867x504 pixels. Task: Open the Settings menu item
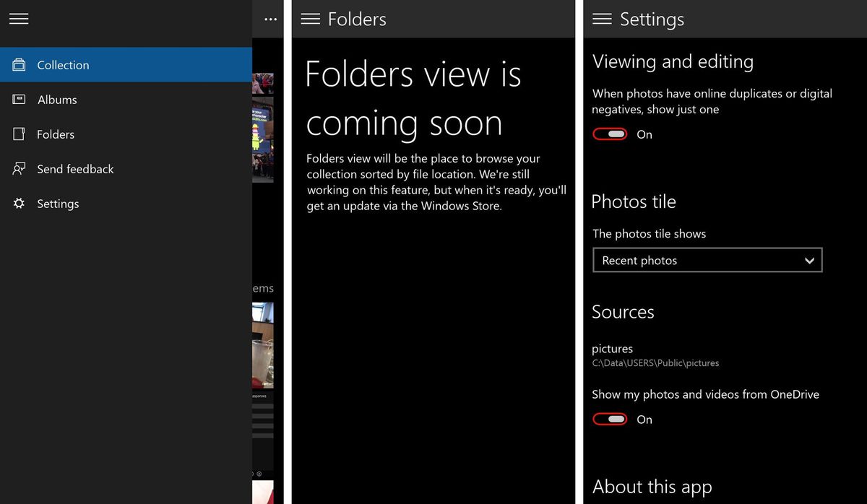click(58, 204)
